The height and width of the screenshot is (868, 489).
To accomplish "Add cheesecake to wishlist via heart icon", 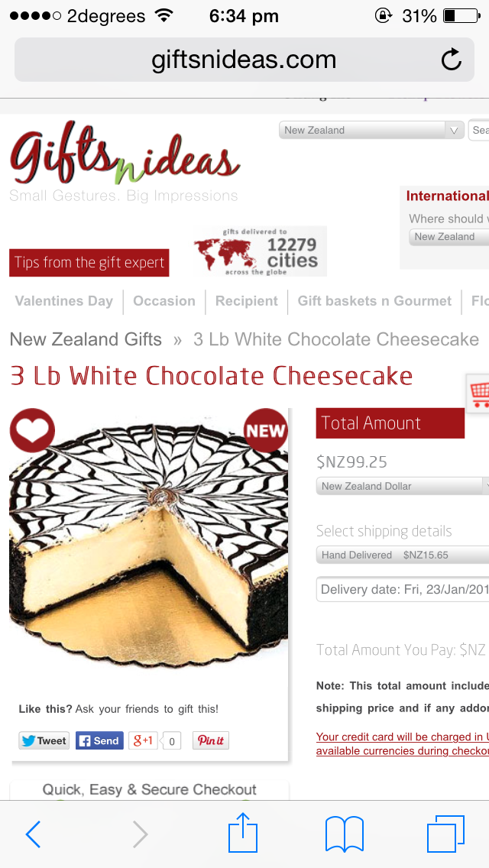I will (x=32, y=430).
